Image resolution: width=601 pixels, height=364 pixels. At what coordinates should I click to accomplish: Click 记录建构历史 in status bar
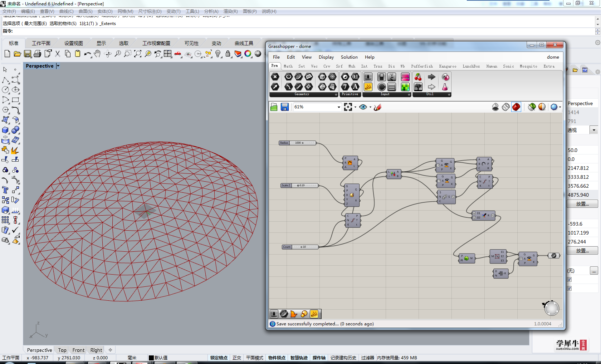(343, 358)
